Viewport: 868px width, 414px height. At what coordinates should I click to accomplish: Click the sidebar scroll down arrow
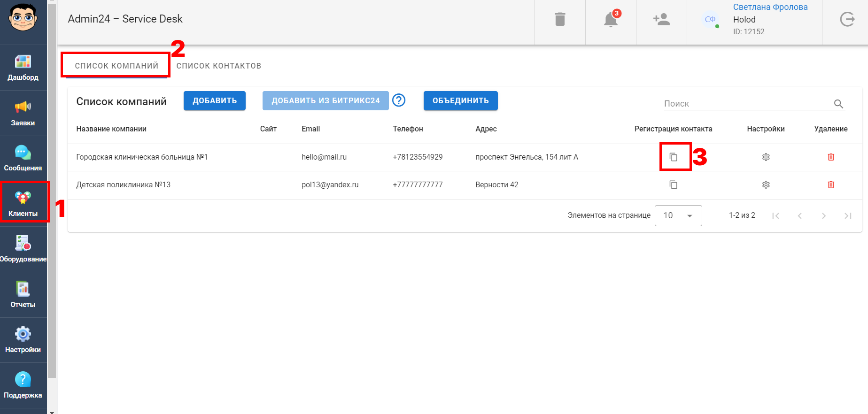(x=52, y=412)
